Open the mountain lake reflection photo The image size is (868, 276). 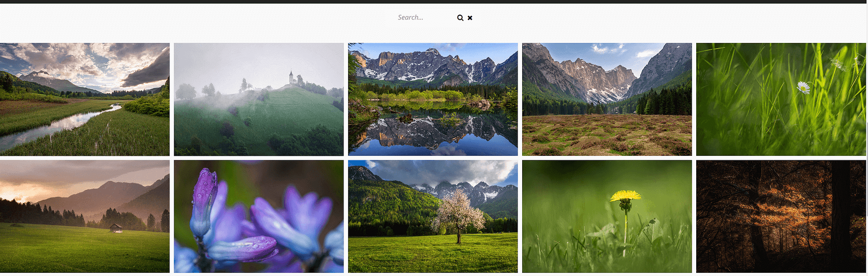(433, 99)
